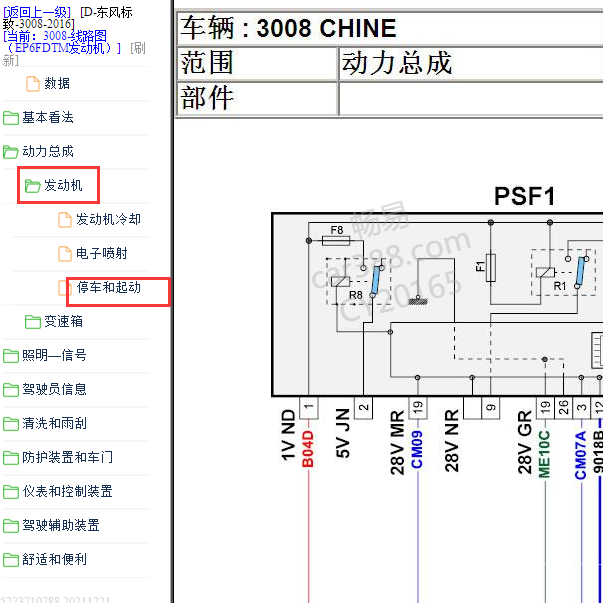Click the CM07A blue wire label
Screen dimensions: 603x603
[x=581, y=455]
